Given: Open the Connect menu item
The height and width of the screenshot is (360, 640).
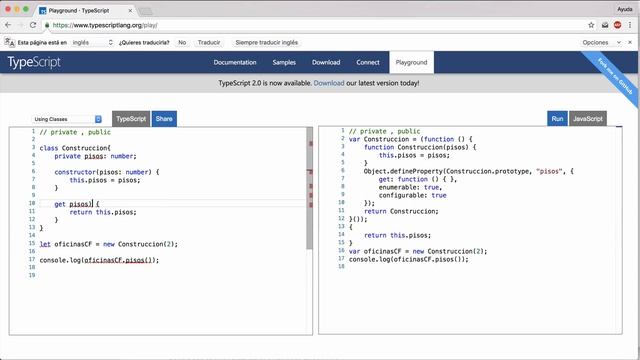Looking at the screenshot, I should tap(368, 62).
